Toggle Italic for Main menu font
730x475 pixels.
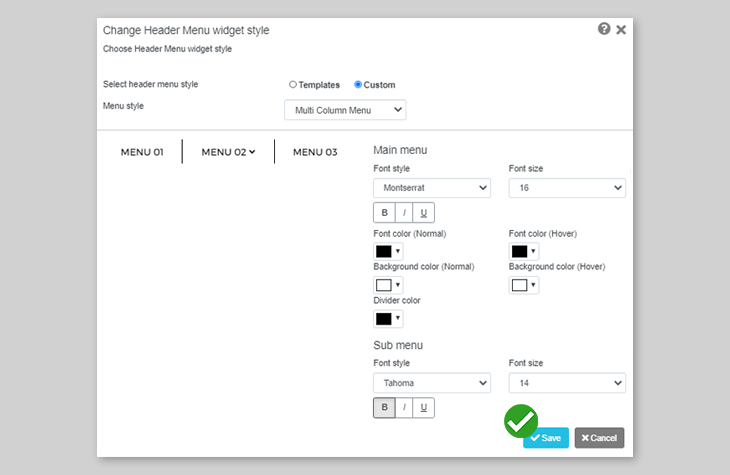click(x=404, y=213)
